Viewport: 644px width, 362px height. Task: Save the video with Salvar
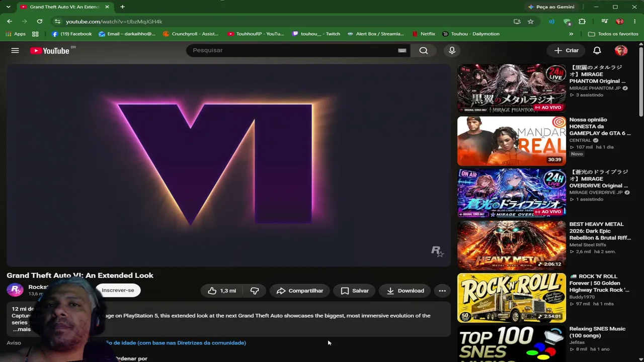click(355, 291)
